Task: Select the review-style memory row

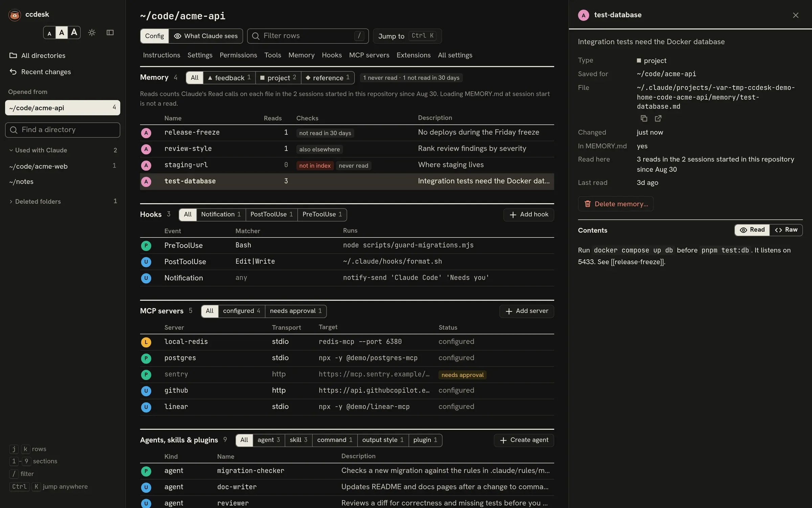Action: tap(347, 149)
